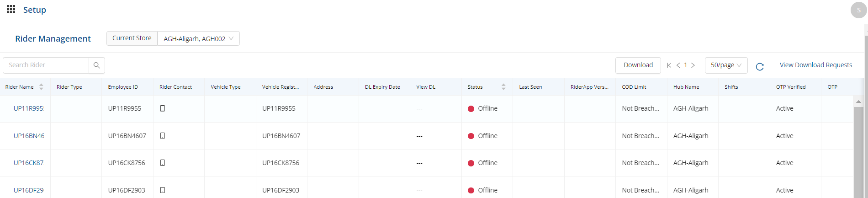Image resolution: width=868 pixels, height=198 pixels.
Task: Go to first page arrow icon
Action: click(669, 65)
